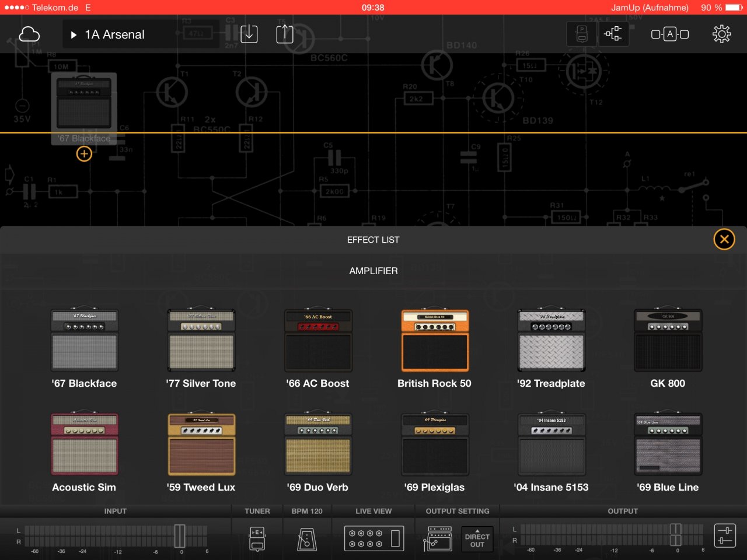
Task: Choose the GK 800 amplifier
Action: (668, 349)
